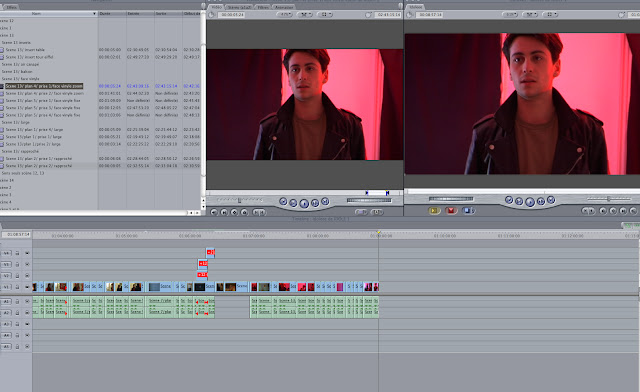
Task: Click the red Overwrite edit button in Canvas
Action: click(x=451, y=210)
